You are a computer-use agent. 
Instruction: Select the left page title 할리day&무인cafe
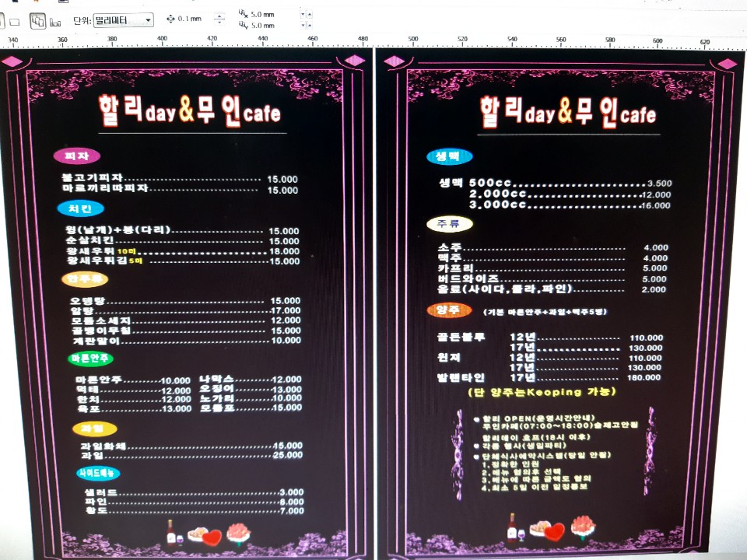[x=190, y=111]
